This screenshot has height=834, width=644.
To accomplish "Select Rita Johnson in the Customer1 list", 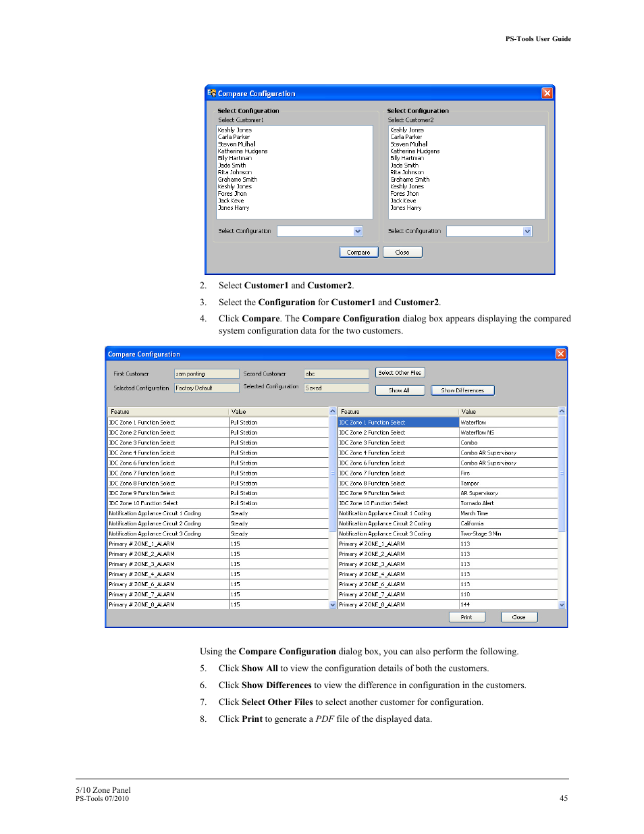I will click(x=234, y=172).
